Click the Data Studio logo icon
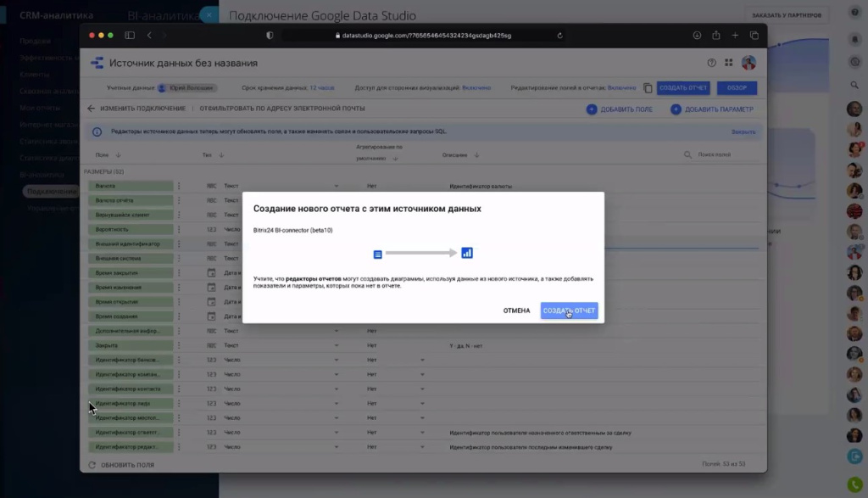 pyautogui.click(x=97, y=62)
